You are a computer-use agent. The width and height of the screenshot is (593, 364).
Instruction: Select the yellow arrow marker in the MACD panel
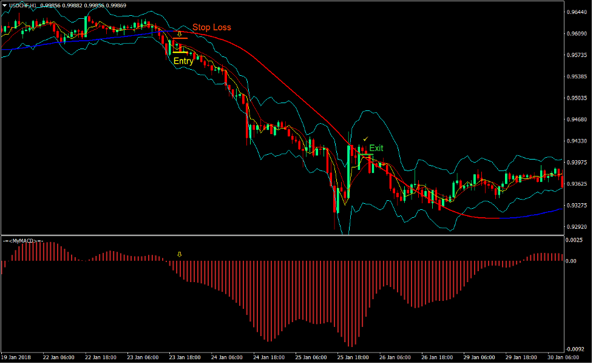[x=179, y=254]
